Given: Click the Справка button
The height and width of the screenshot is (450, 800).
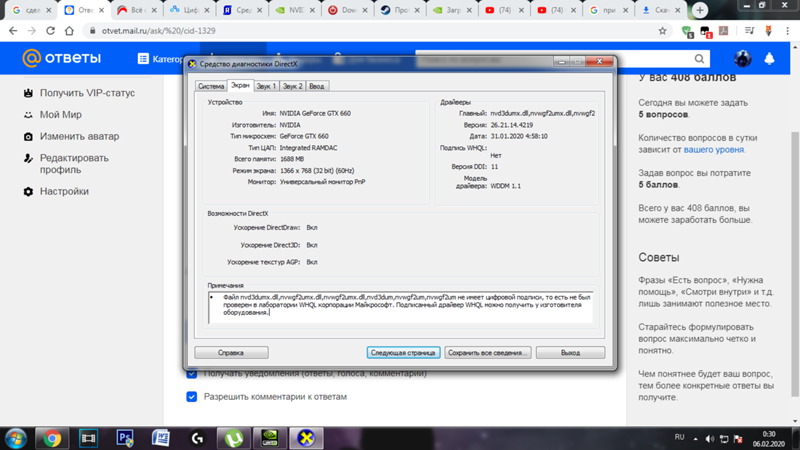Looking at the screenshot, I should (x=231, y=353).
